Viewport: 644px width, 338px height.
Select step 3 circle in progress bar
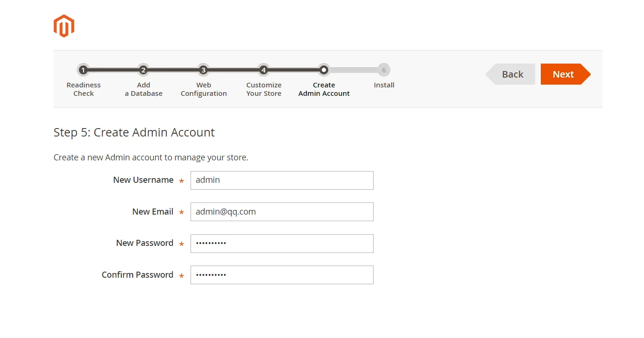[x=203, y=70]
